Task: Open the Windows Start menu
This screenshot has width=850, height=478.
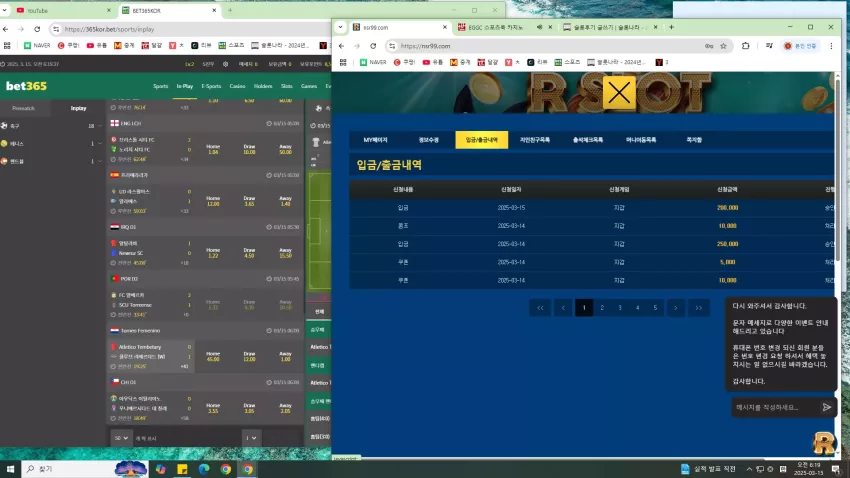Action: click(x=10, y=469)
